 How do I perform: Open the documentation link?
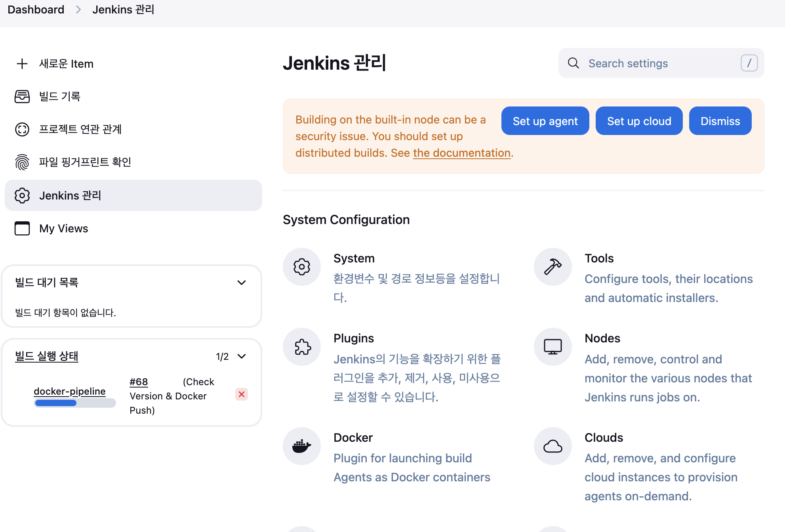(x=461, y=153)
